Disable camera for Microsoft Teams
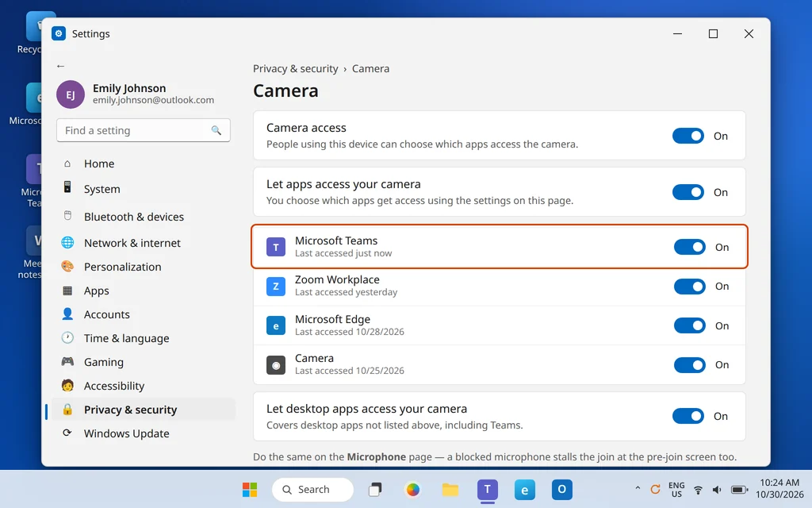The width and height of the screenshot is (812, 508). point(690,248)
